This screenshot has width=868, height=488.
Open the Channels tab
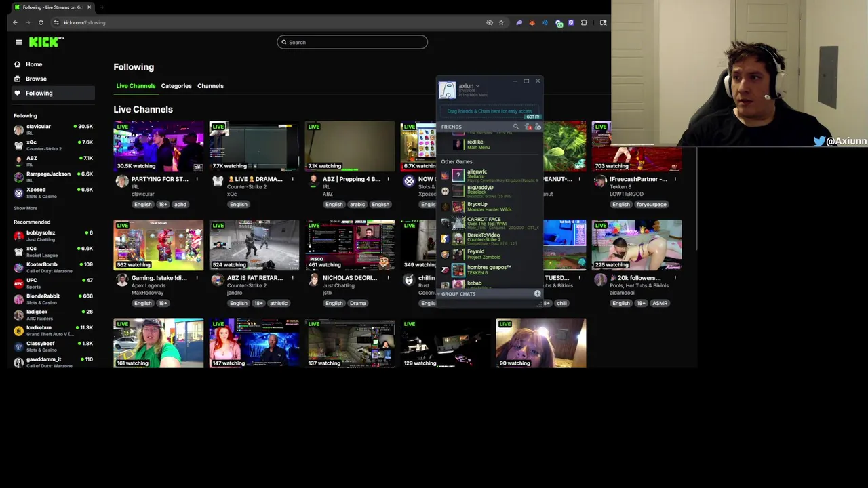point(210,86)
